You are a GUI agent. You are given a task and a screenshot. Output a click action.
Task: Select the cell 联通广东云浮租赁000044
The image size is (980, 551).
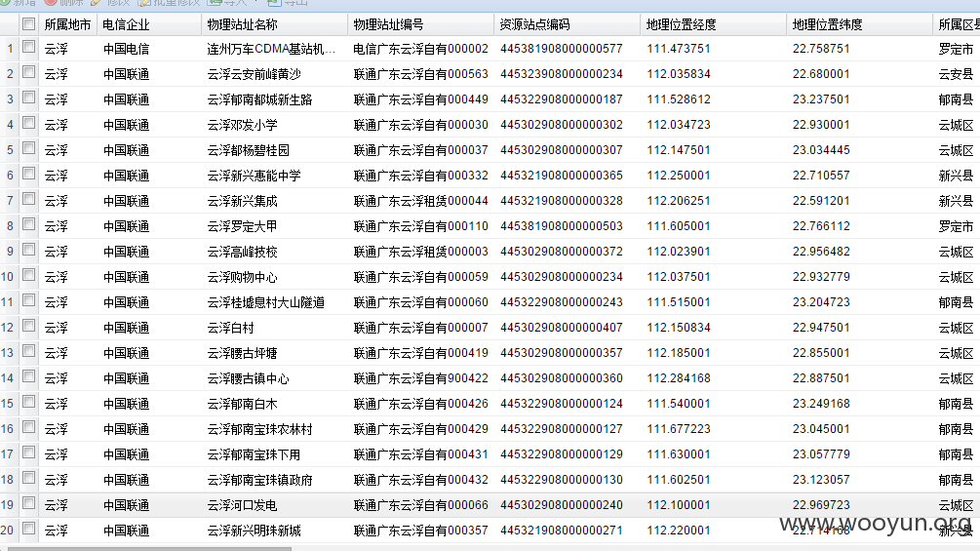pyautogui.click(x=420, y=201)
